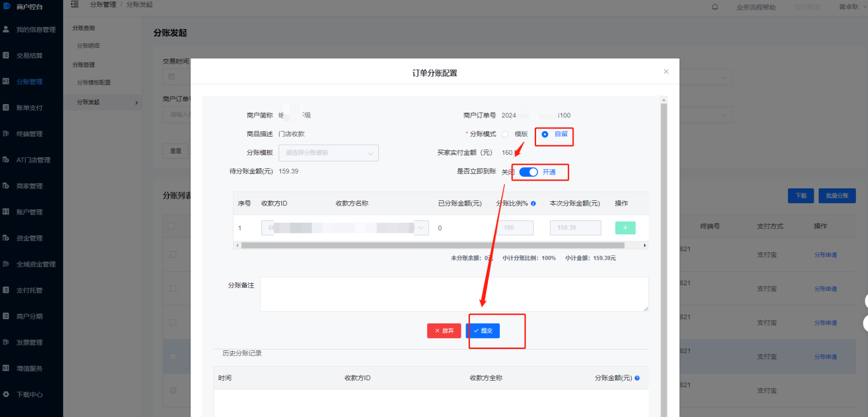Close the 订单分账配置 dialog
The width and height of the screenshot is (868, 417).
pos(666,71)
